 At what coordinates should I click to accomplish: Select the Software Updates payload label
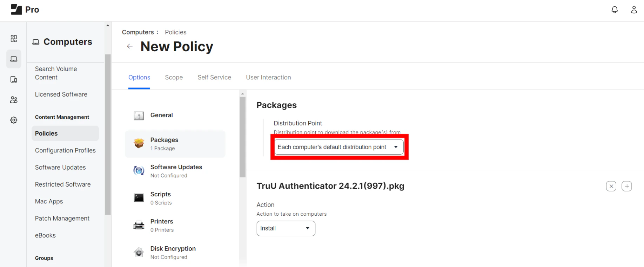176,167
